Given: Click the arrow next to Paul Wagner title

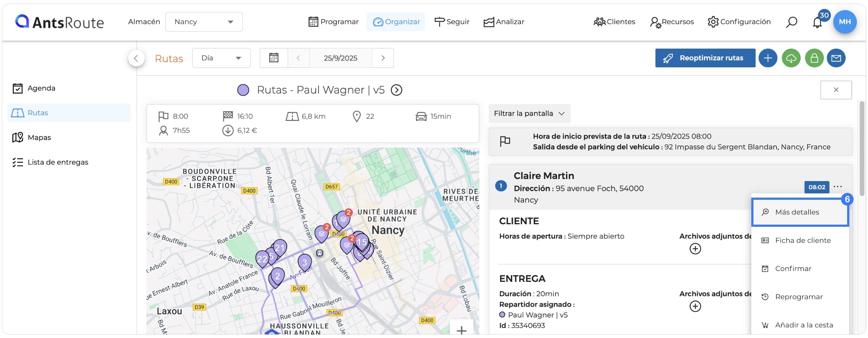Looking at the screenshot, I should click(397, 90).
